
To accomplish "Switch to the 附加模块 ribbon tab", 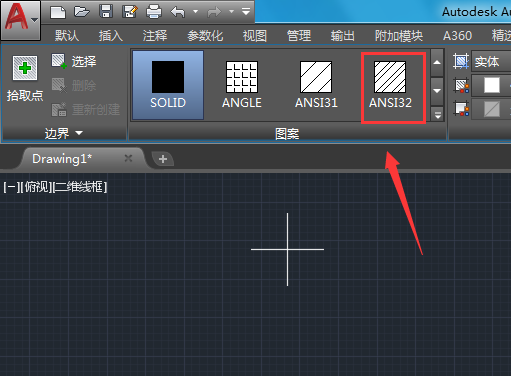I will tap(399, 35).
